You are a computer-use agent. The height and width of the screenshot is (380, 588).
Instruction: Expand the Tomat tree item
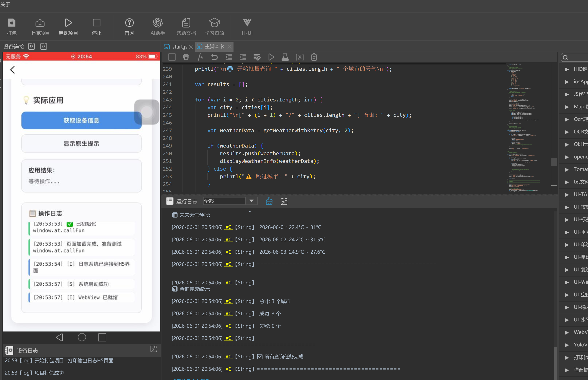point(567,170)
